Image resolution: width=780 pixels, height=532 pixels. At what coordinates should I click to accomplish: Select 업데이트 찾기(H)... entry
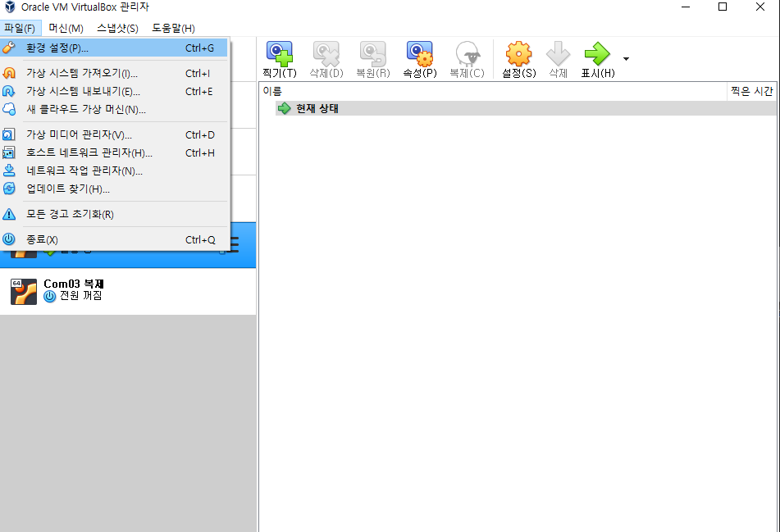point(114,189)
